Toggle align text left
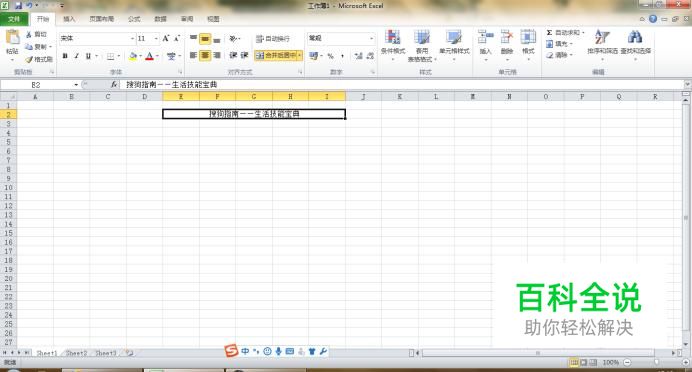692x372 pixels. [193, 55]
